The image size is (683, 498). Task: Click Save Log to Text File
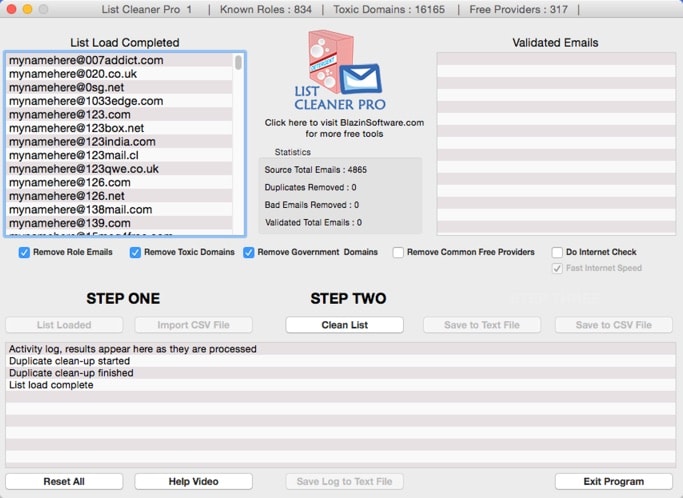345,481
